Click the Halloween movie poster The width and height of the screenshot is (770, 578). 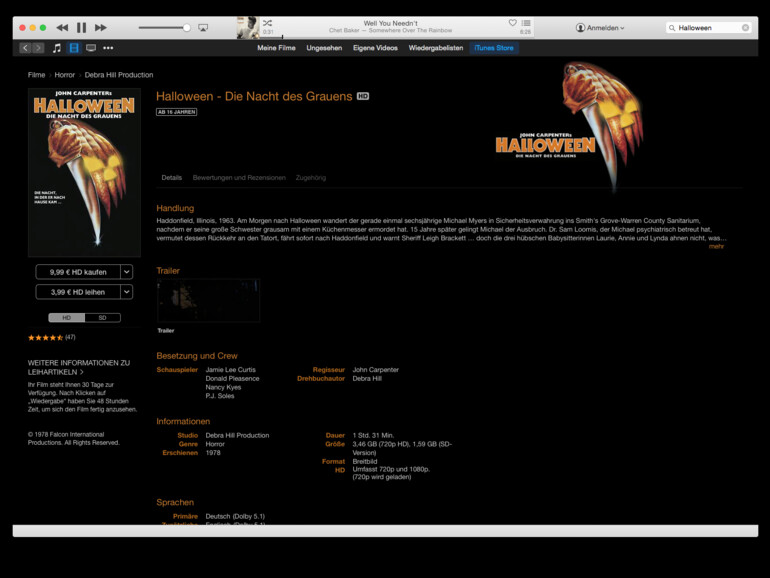(84, 172)
